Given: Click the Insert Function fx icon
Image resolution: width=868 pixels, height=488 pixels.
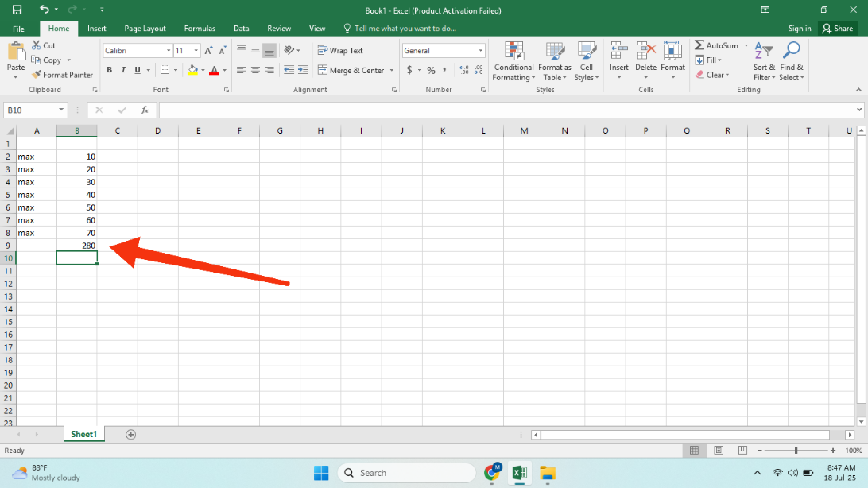Looking at the screenshot, I should pos(145,110).
